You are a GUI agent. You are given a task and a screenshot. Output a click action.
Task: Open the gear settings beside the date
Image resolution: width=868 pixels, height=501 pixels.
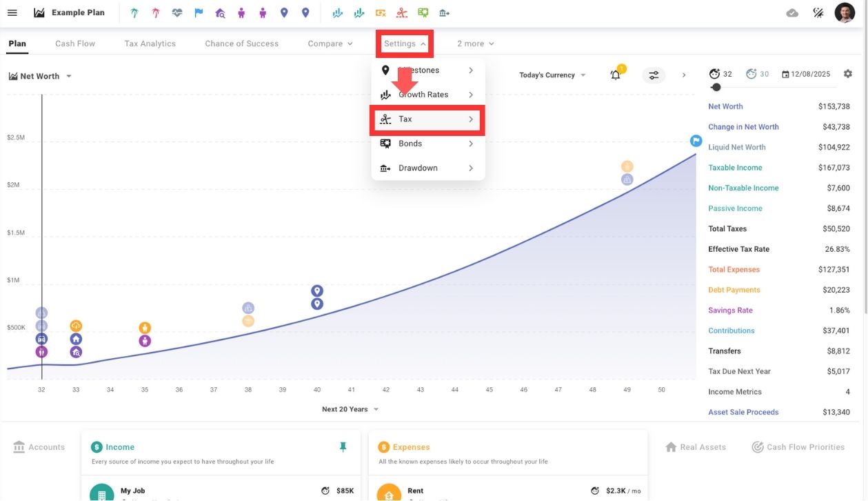(x=848, y=74)
